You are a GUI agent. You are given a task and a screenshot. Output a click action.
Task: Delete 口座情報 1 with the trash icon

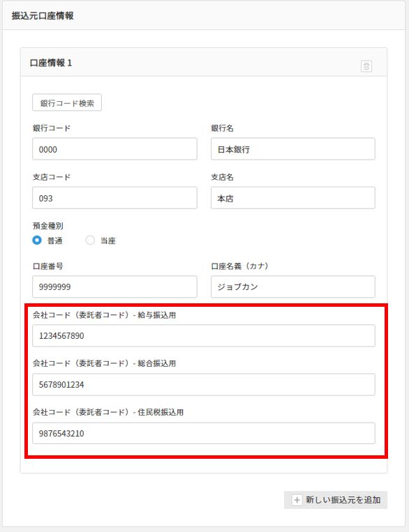366,66
